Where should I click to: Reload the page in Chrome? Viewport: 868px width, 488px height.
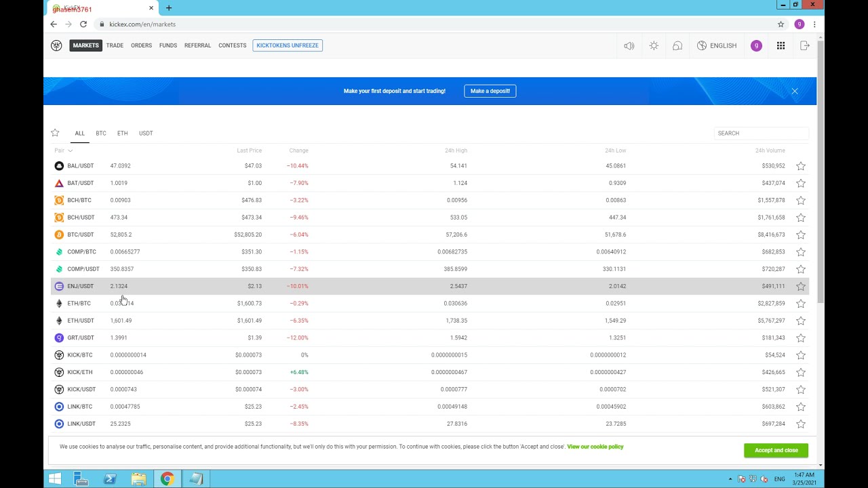click(83, 24)
